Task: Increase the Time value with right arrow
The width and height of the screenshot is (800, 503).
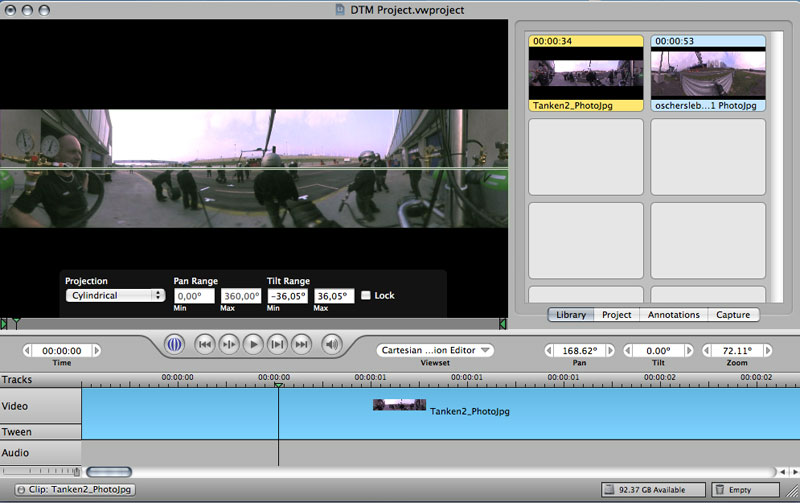Action: click(x=96, y=350)
